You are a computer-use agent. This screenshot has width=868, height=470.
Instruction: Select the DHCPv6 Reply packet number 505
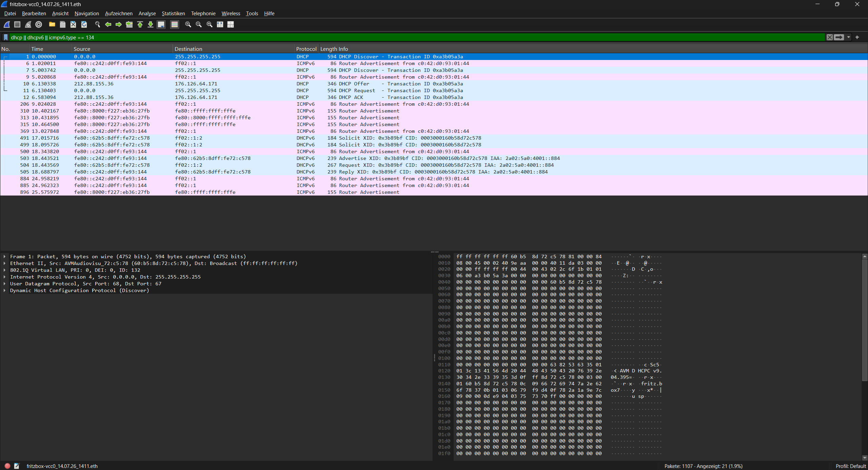[434, 172]
